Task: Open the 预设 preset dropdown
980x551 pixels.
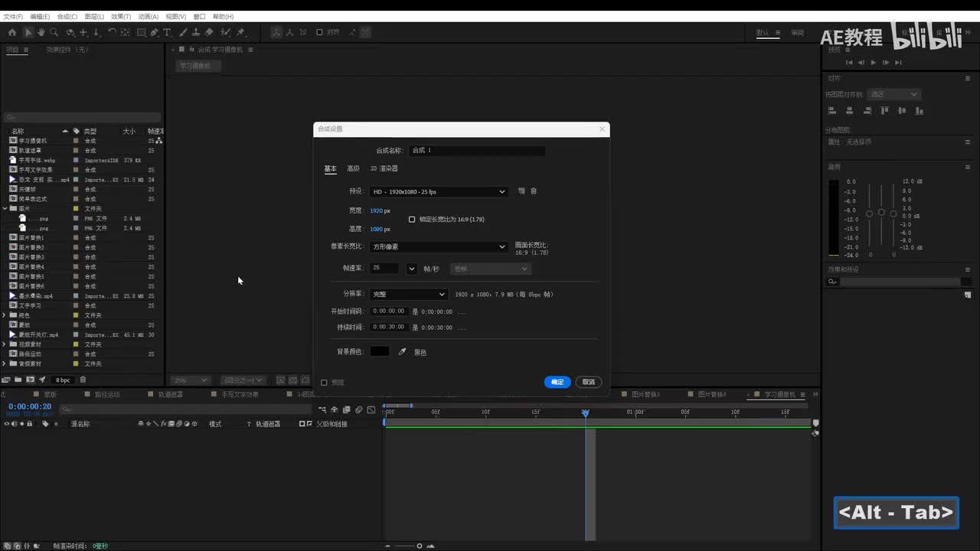Action: tap(439, 191)
